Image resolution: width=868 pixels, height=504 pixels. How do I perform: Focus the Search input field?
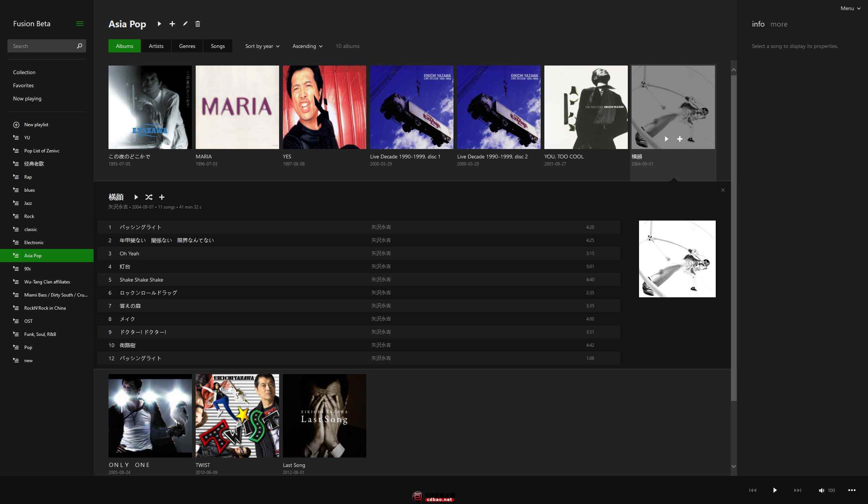[42, 46]
